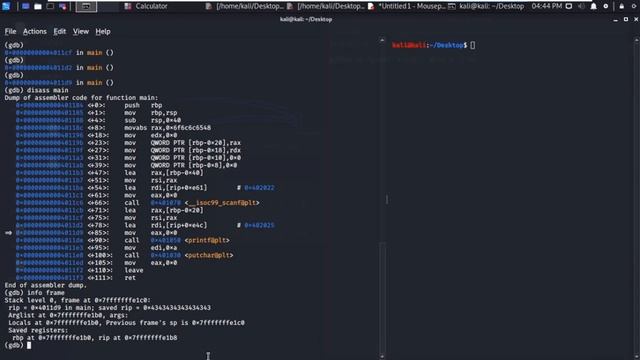
Task: Click the right terminal pane scrollbar
Action: 637,198
